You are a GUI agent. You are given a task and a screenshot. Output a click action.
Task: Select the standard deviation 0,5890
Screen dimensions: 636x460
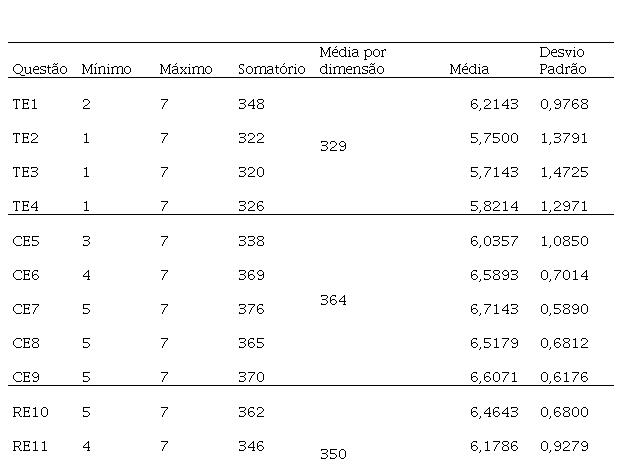pos(564,309)
